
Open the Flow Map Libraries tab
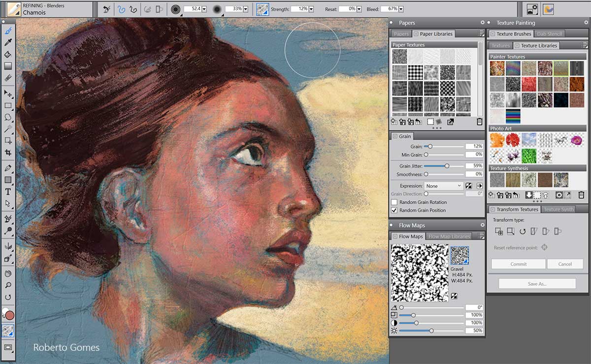click(449, 237)
